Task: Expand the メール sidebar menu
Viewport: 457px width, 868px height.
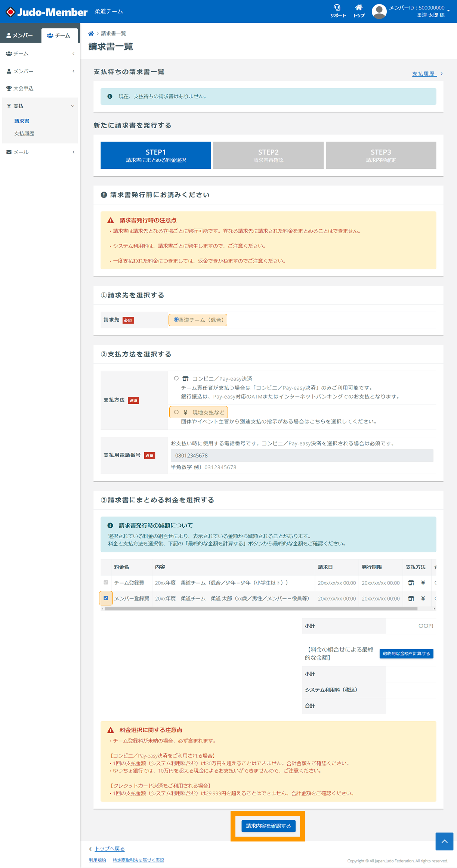Action: pyautogui.click(x=73, y=152)
